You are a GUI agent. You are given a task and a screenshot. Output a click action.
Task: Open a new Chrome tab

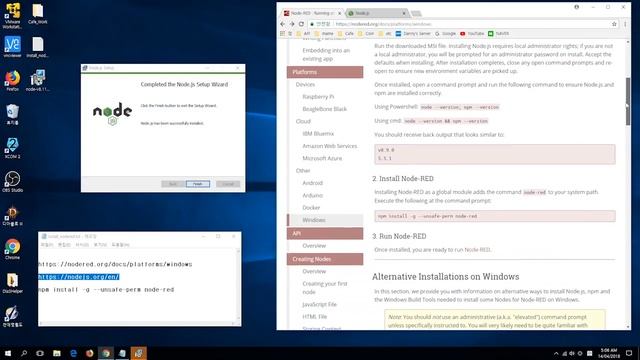(x=416, y=13)
